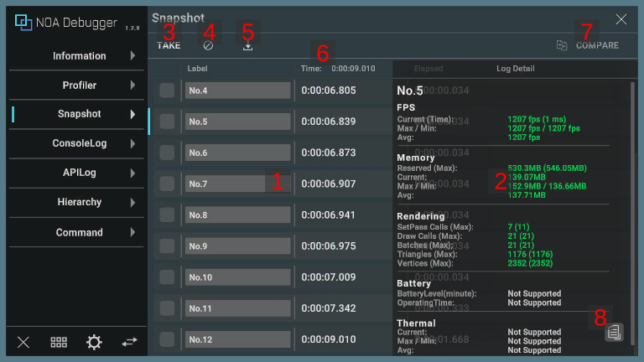644x362 pixels.
Task: Click the clear snapshots icon
Action: coord(208,45)
